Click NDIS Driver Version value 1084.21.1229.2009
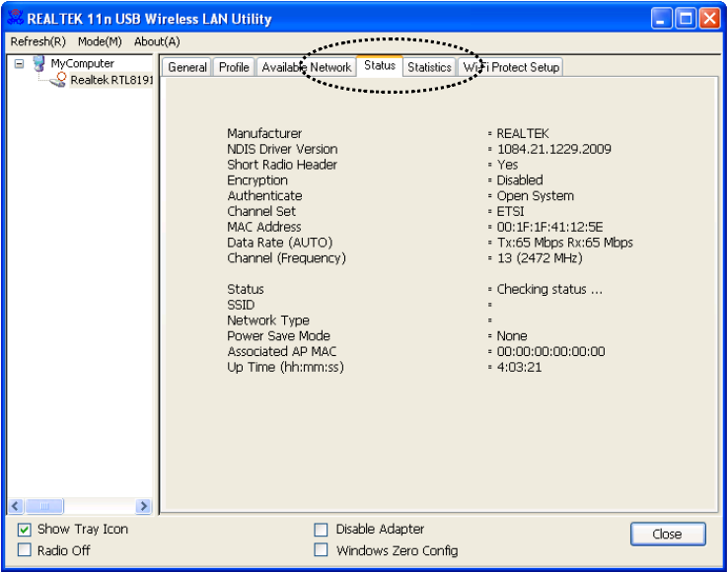 pyautogui.click(x=554, y=149)
